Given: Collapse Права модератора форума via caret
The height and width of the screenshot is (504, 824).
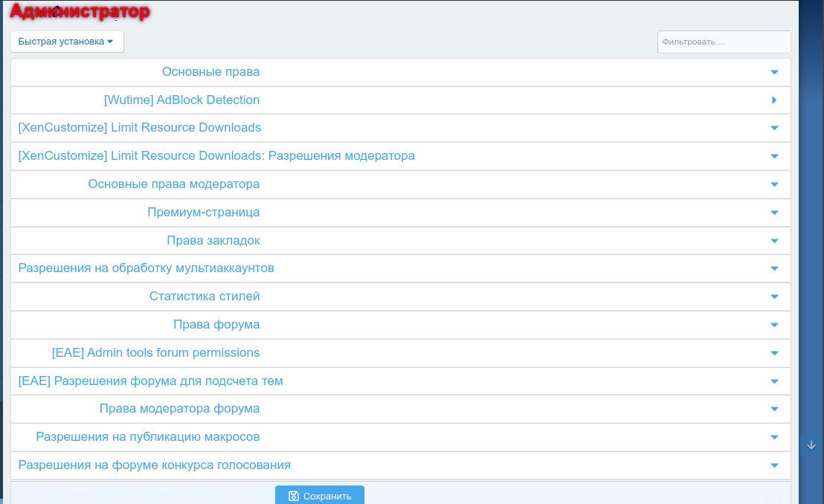Looking at the screenshot, I should [x=774, y=409].
